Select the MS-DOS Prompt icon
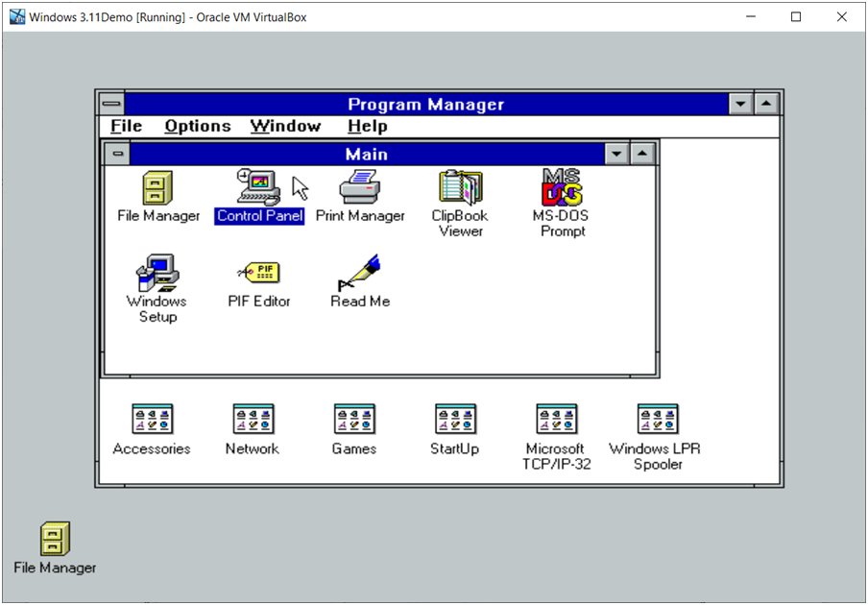Image resolution: width=868 pixels, height=605 pixels. click(x=562, y=187)
